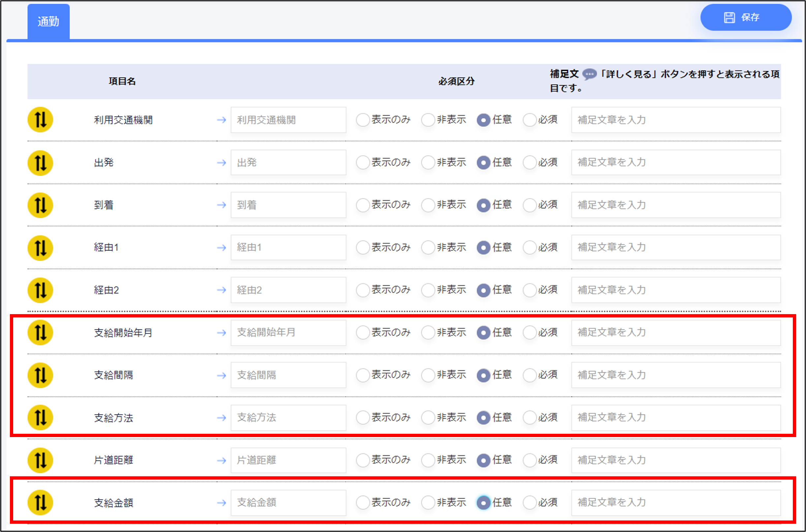Screen dimensions: 806x532
Task: Click the reorder handle for 利用交通機関 row
Action: tap(40, 120)
